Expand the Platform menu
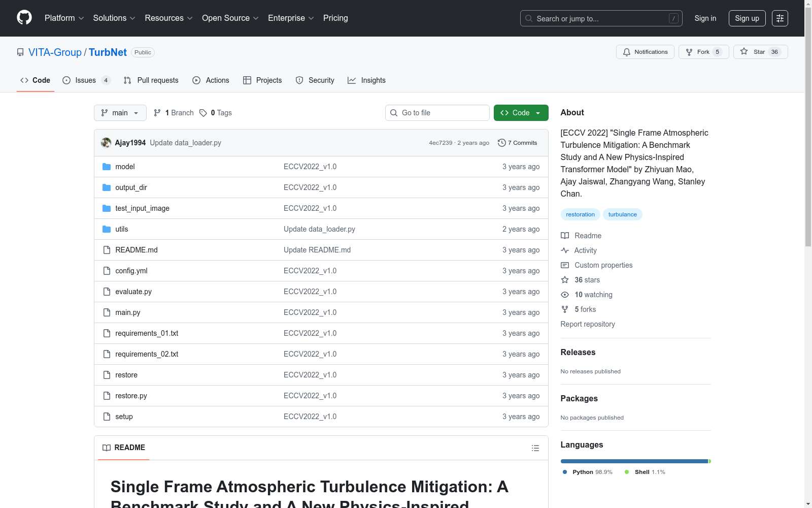 pyautogui.click(x=64, y=18)
